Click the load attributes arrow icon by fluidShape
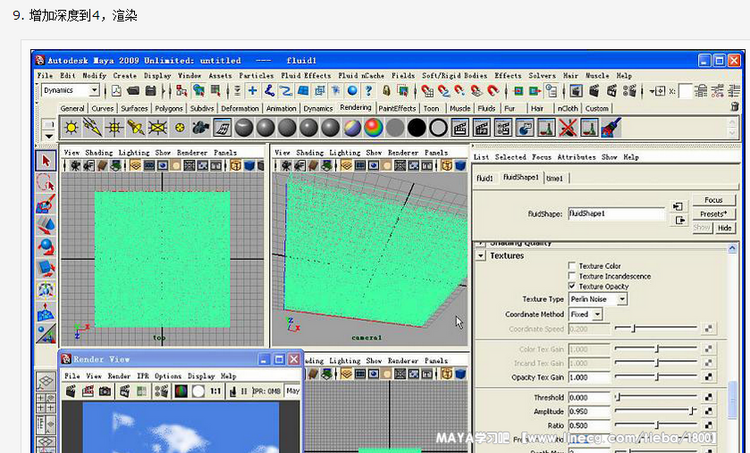 pos(678,206)
